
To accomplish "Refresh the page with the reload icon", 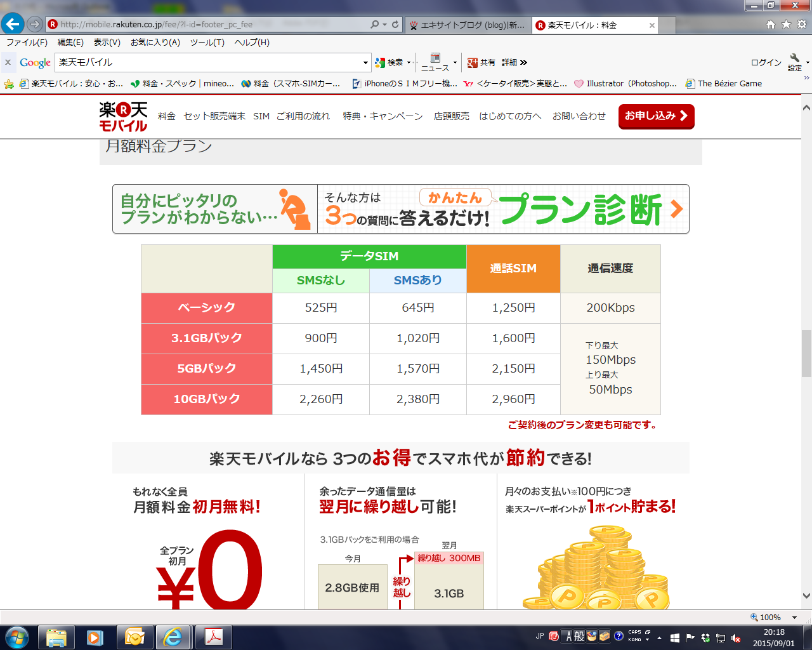I will (x=395, y=24).
